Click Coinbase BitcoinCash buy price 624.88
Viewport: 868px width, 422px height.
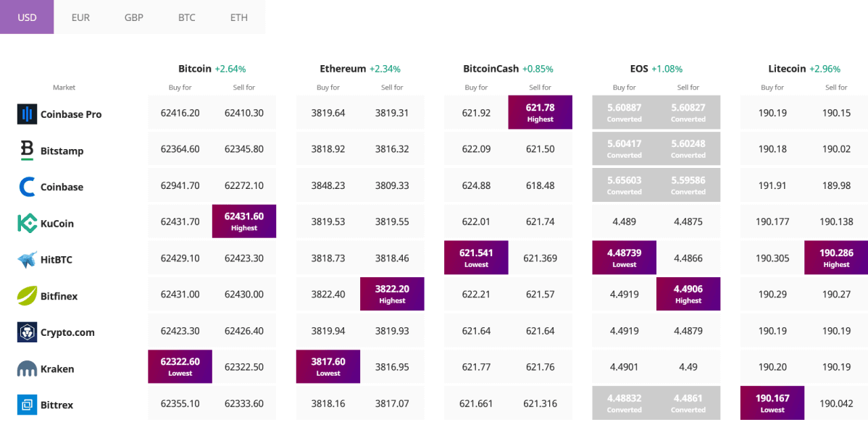pos(476,186)
